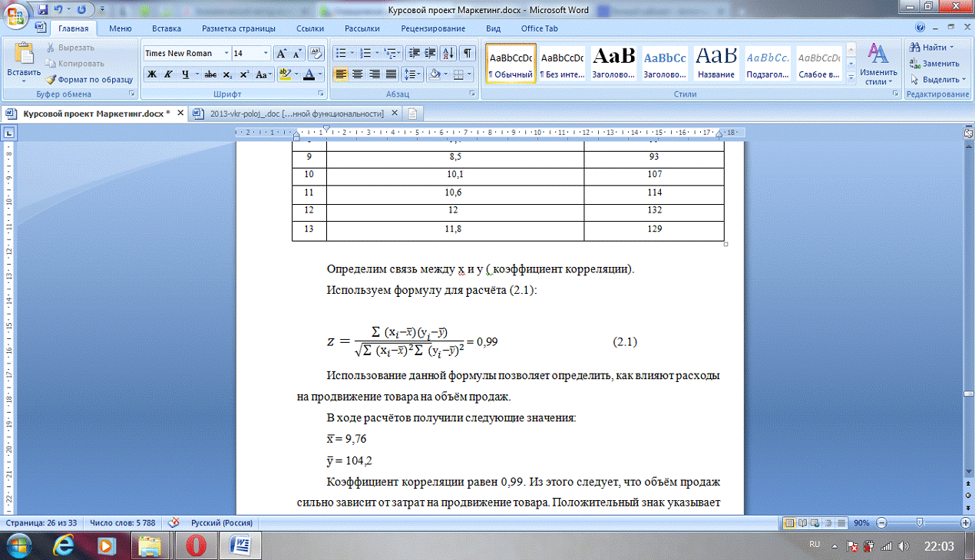Click the Sort (А-Я) icon
Screen dimensions: 975x560
pyautogui.click(x=448, y=53)
